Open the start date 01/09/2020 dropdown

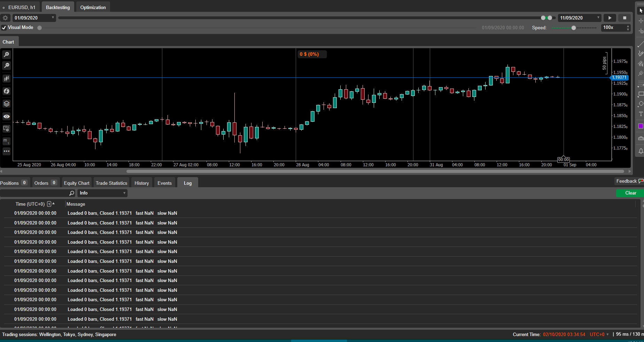pos(34,18)
